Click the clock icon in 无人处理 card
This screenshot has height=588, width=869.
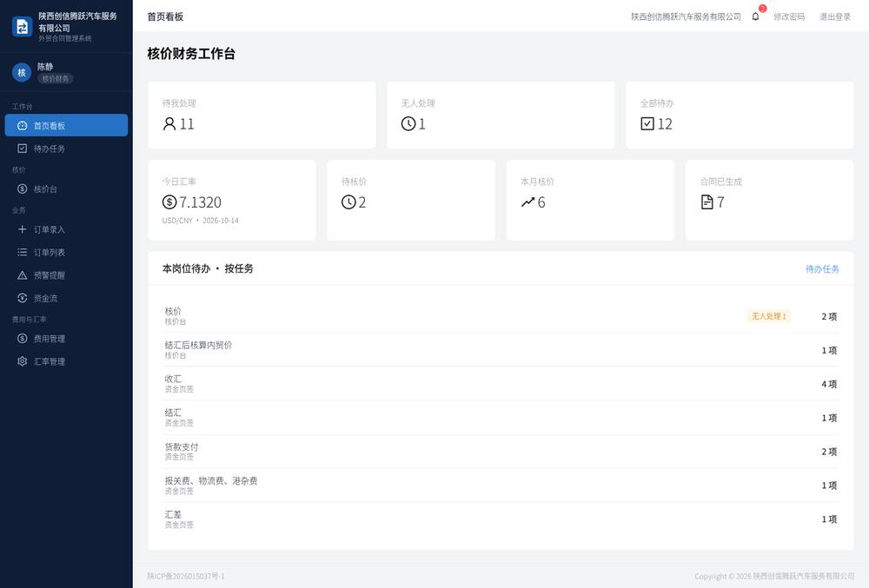408,124
